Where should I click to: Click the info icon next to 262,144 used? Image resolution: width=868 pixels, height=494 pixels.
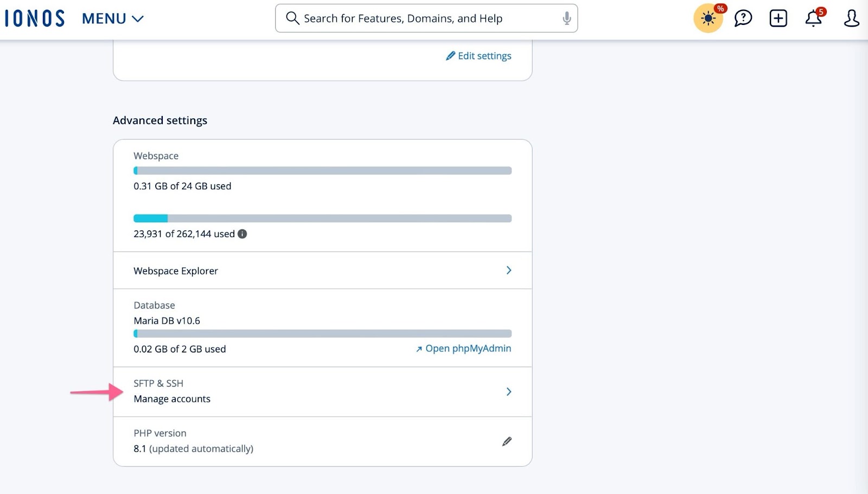[242, 234]
